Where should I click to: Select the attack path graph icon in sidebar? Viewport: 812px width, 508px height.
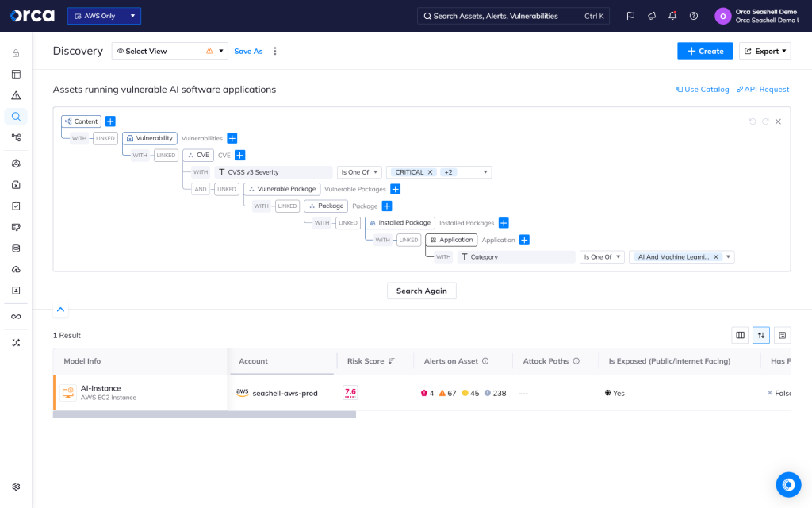pos(16,137)
